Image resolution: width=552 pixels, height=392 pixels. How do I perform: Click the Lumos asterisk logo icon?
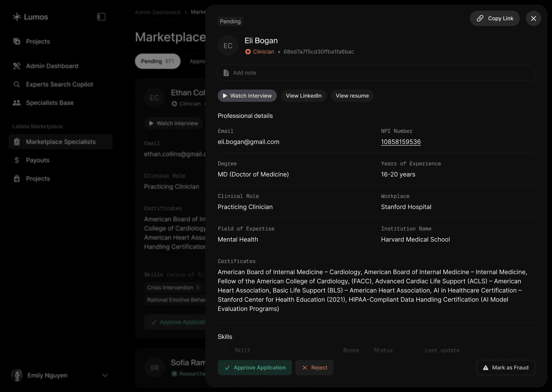pyautogui.click(x=17, y=17)
